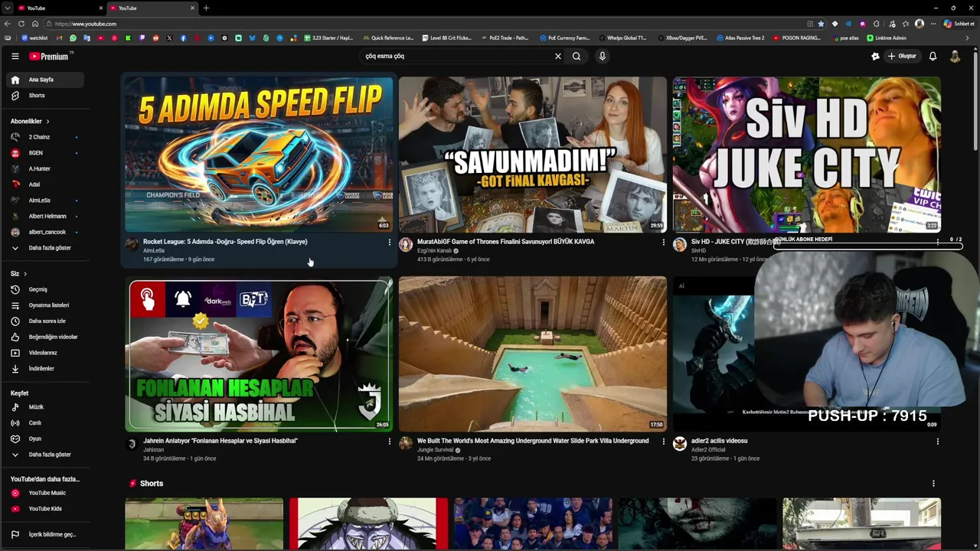Screen dimensions: 980x551
Task: Open the Shorts shelf options menu
Action: tap(933, 484)
